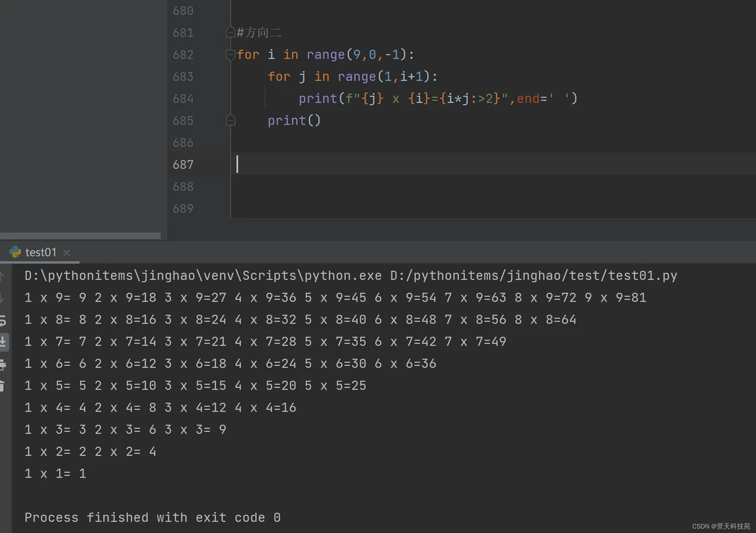The image size is (756, 533).
Task: Collapse the for loop at line 682
Action: pos(231,55)
